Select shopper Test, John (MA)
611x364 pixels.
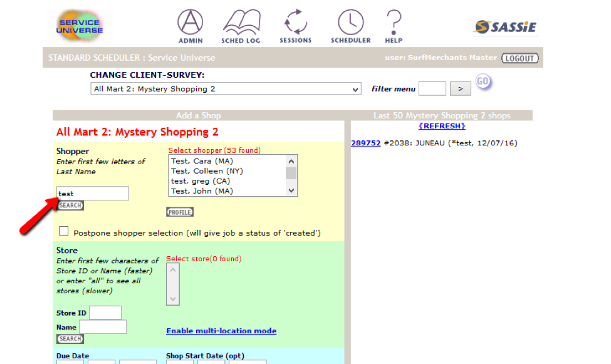[202, 191]
